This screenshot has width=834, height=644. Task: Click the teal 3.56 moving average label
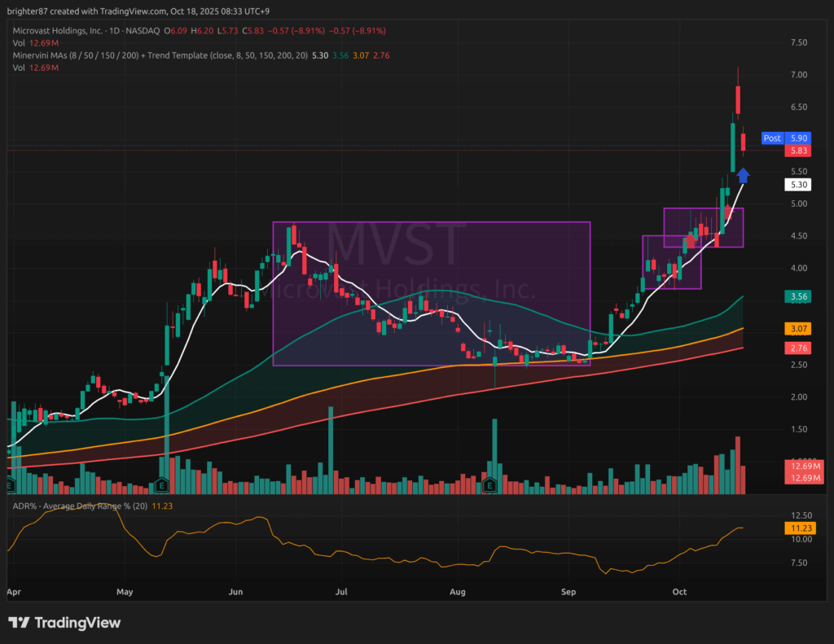pyautogui.click(x=798, y=297)
